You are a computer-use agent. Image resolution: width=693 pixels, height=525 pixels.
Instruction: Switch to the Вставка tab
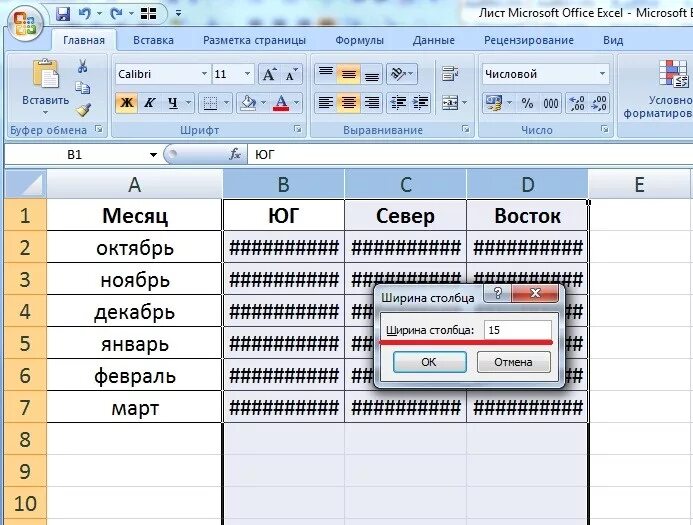coord(153,40)
